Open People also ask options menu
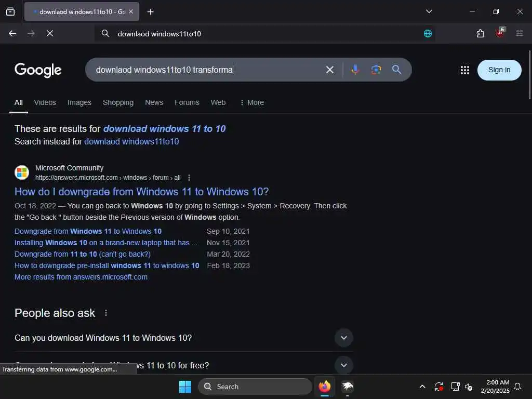Screen dimensions: 532x399 coord(106,313)
